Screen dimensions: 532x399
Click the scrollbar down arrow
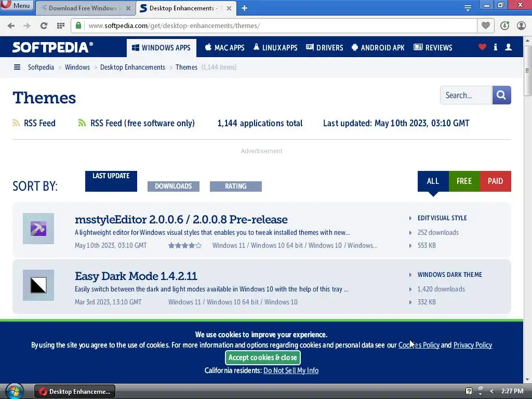(527, 380)
